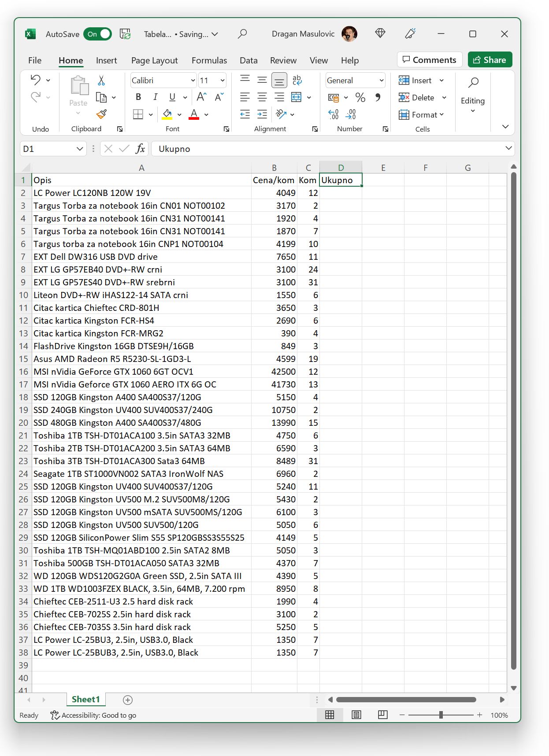The width and height of the screenshot is (549, 756).
Task: Switch to the Data tab
Action: click(249, 60)
